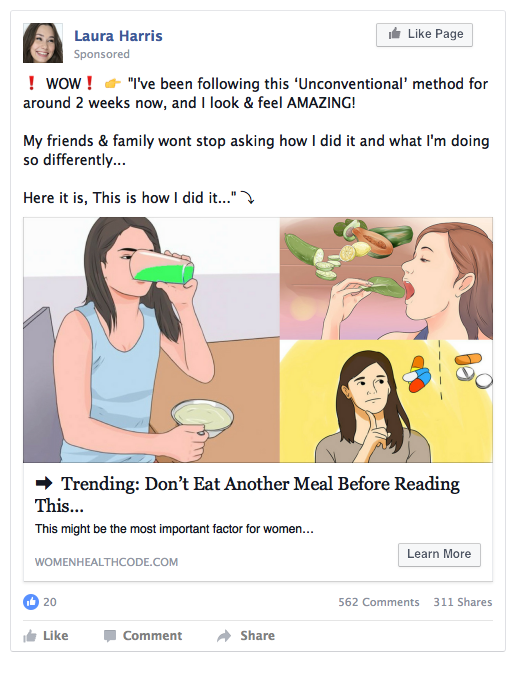The height and width of the screenshot is (675, 516).
Task: Click the Share arrow icon
Action: [224, 636]
